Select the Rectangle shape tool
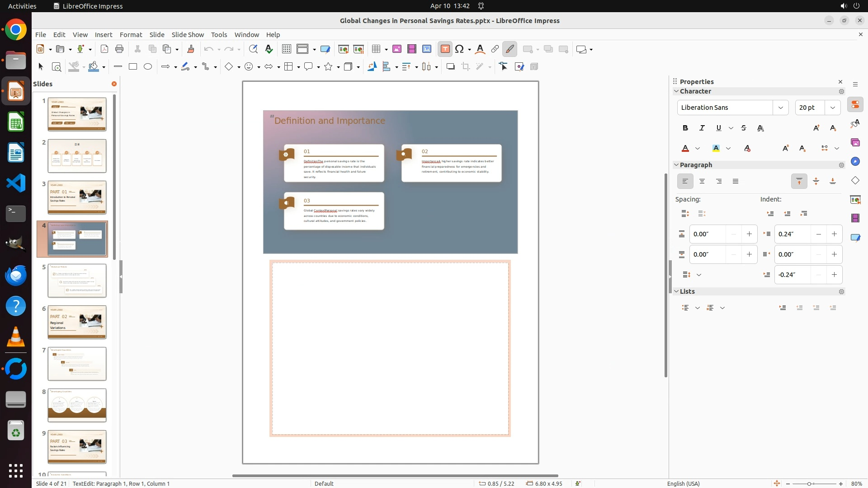This screenshot has width=868, height=488. point(133,67)
